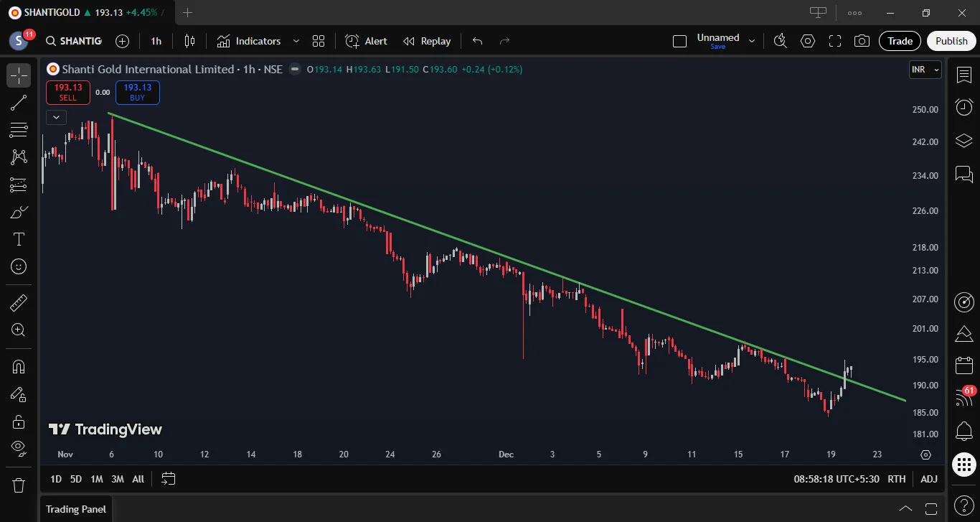Open the chart patterns tool group
The height and width of the screenshot is (522, 980).
pyautogui.click(x=19, y=157)
